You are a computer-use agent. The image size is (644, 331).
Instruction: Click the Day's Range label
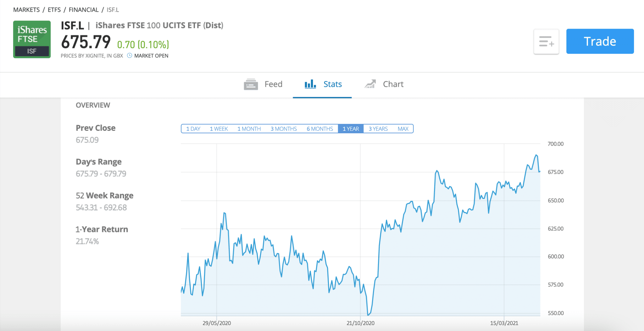[x=99, y=162]
